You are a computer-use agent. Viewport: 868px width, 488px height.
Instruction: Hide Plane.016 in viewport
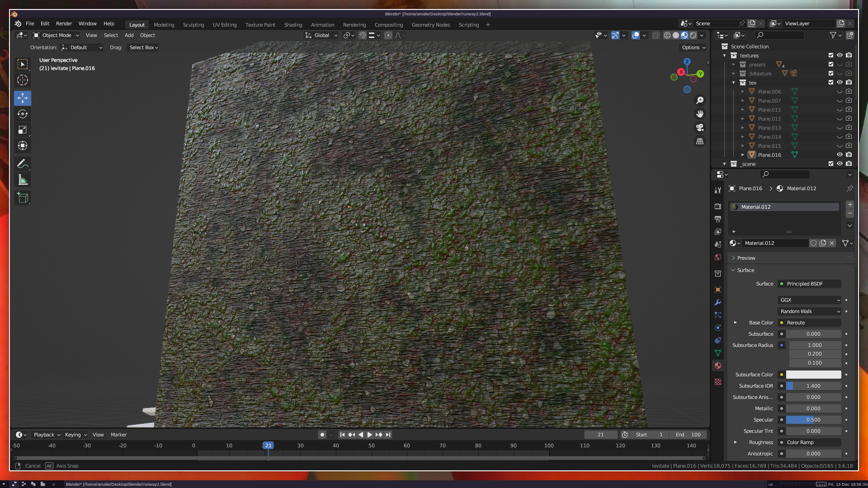click(840, 155)
